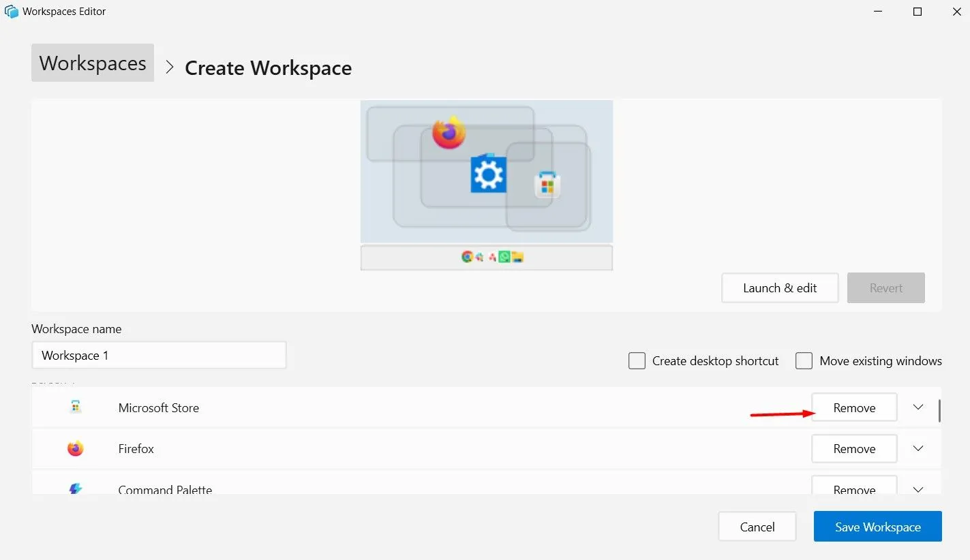Remove Microsoft Store from the workspace
Image resolution: width=970 pixels, height=560 pixels.
click(853, 407)
